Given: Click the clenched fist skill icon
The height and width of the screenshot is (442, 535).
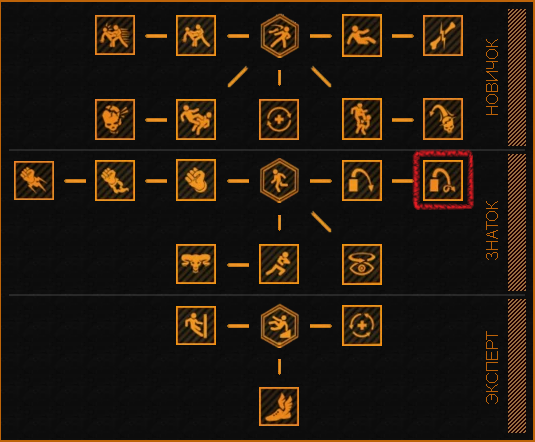Looking at the screenshot, I should [x=196, y=180].
